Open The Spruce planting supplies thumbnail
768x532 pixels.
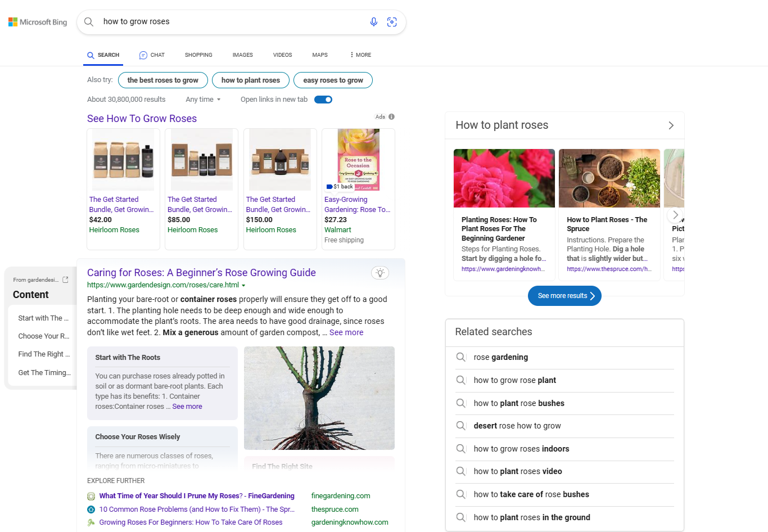609,178
